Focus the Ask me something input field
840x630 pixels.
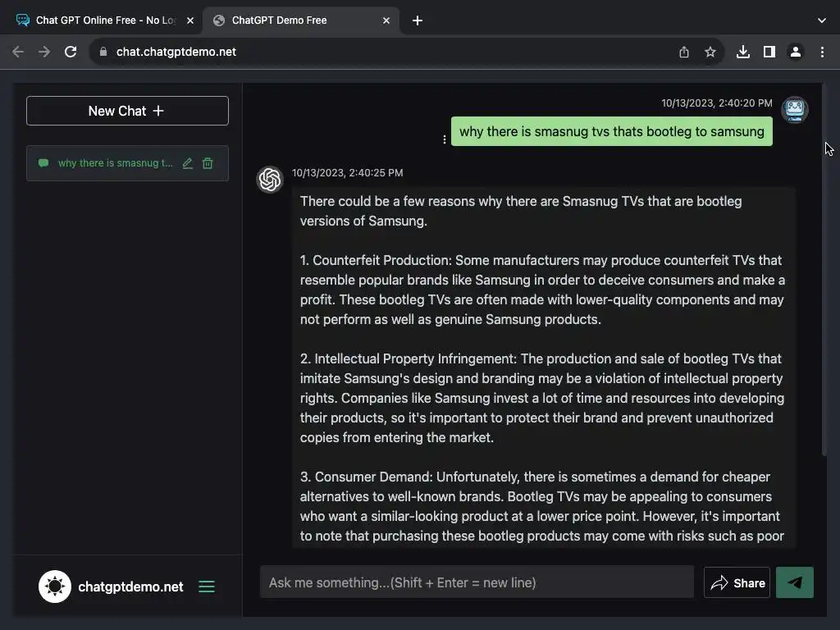[476, 582]
